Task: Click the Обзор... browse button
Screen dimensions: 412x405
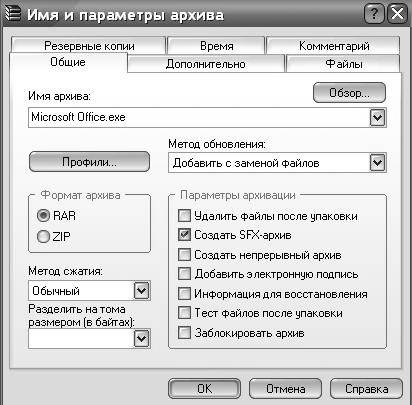Action: coord(349,93)
